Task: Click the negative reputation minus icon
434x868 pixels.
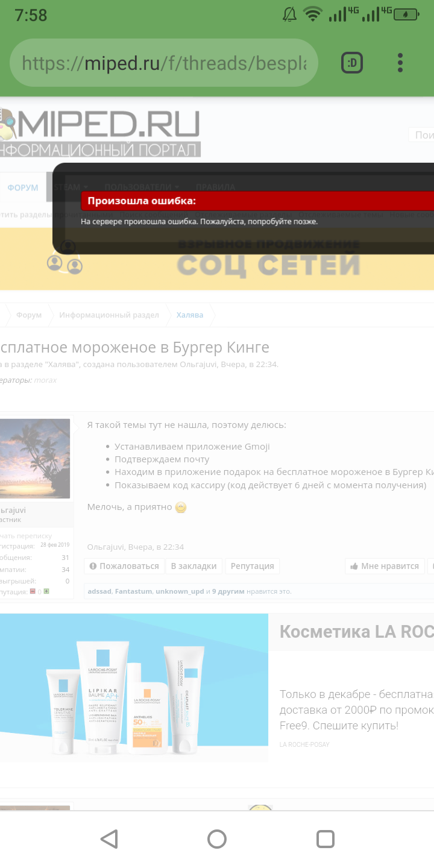Action: [33, 591]
